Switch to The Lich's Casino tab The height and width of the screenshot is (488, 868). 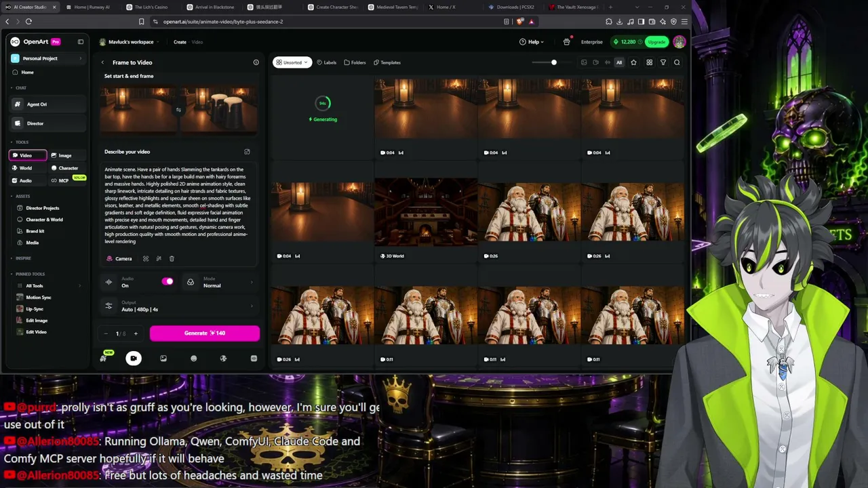coord(151,7)
